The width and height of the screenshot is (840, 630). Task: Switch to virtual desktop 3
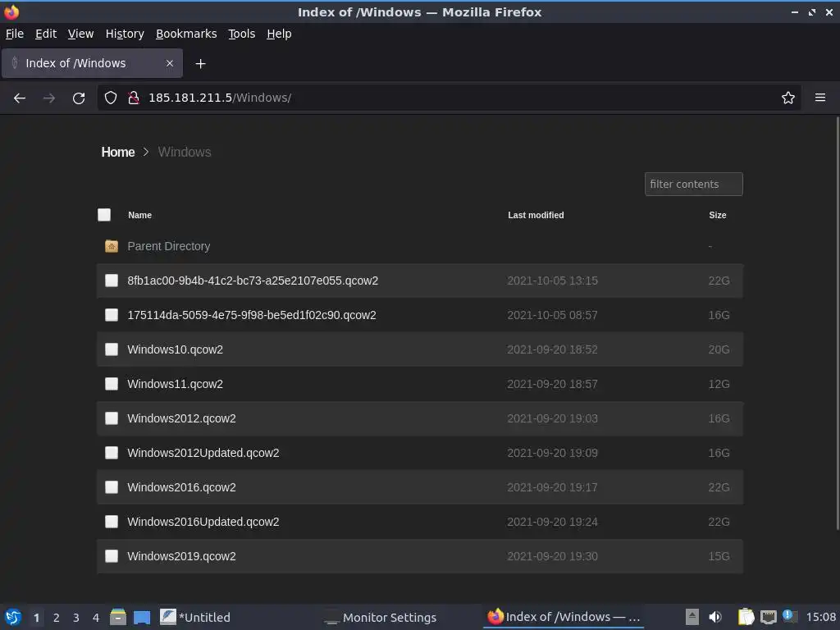(x=76, y=618)
